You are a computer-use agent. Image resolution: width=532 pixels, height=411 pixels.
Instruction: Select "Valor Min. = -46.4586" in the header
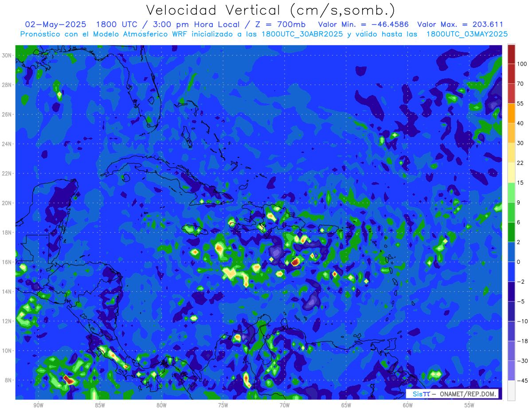364,24
